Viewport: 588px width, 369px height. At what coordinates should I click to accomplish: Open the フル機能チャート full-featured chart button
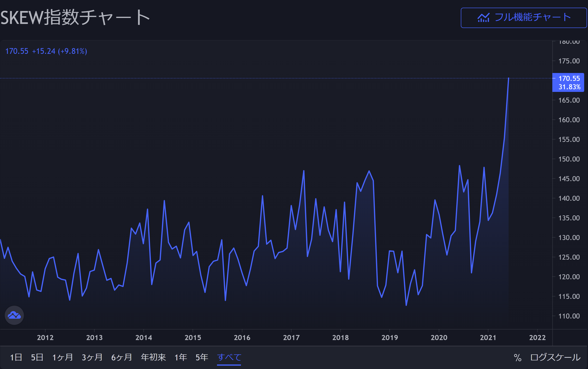[524, 18]
